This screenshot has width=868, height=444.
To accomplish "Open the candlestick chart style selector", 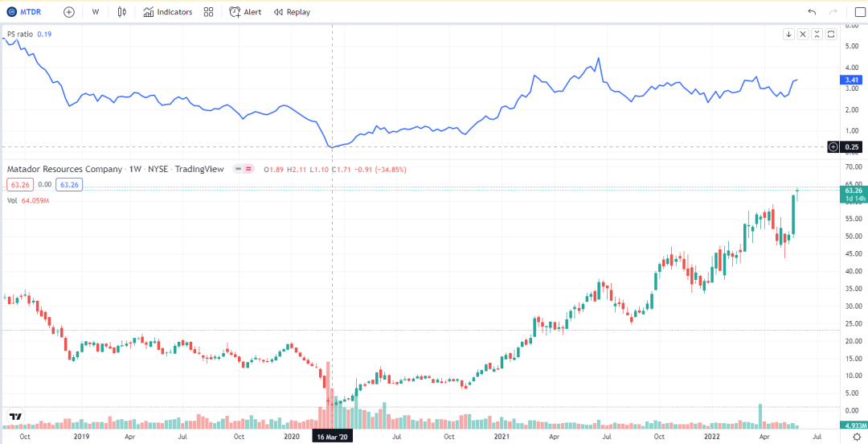I will point(122,11).
